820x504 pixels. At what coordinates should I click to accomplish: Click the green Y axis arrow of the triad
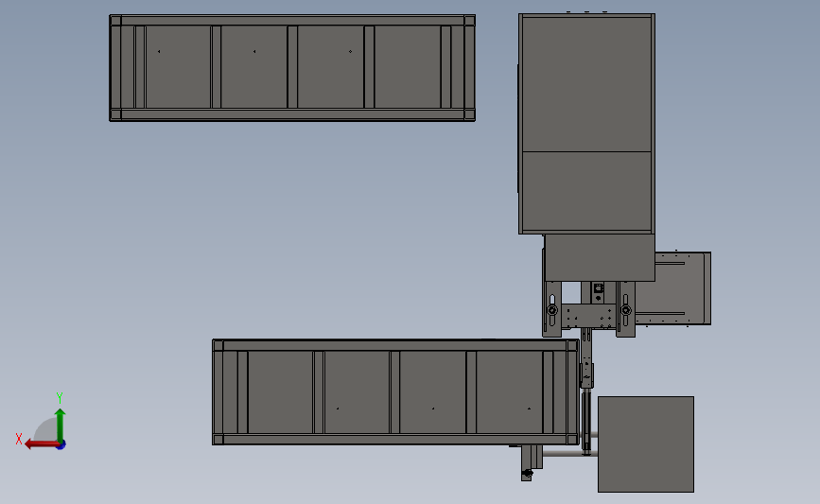point(60,425)
